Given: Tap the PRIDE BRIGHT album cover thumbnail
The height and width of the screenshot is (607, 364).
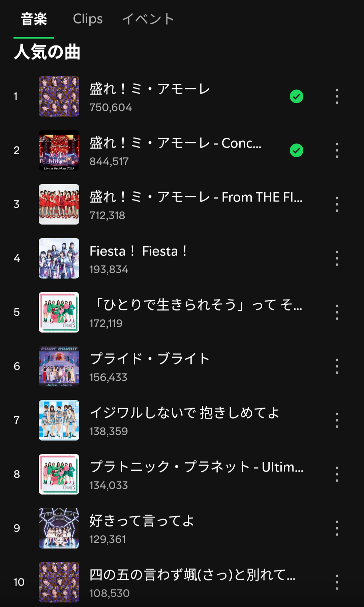Looking at the screenshot, I should tap(59, 366).
